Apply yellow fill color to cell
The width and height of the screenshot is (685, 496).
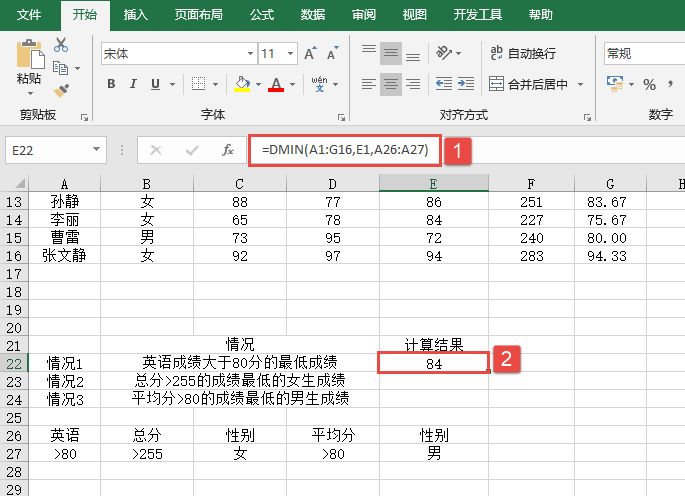(241, 84)
